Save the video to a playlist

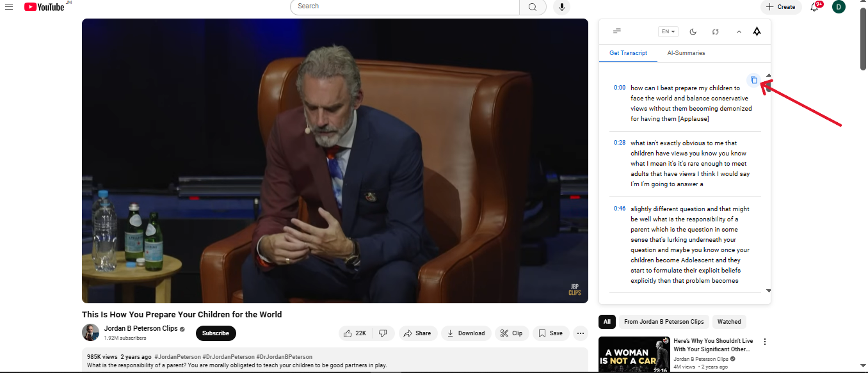pyautogui.click(x=551, y=333)
